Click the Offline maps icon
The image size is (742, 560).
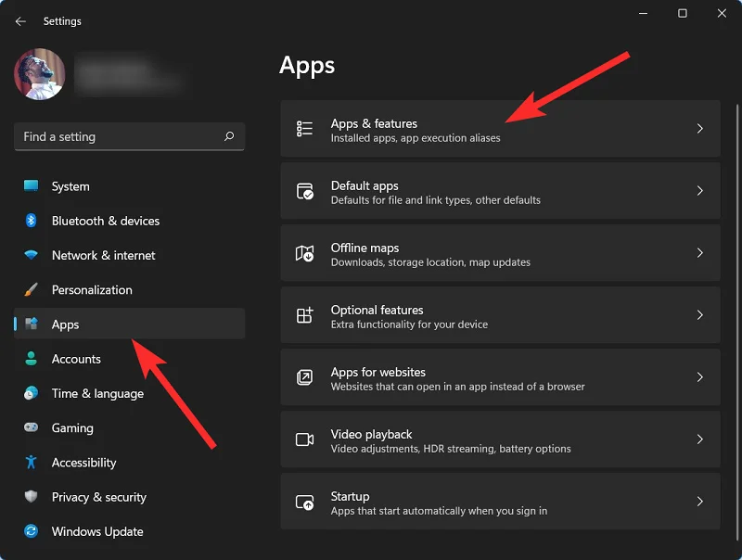304,253
